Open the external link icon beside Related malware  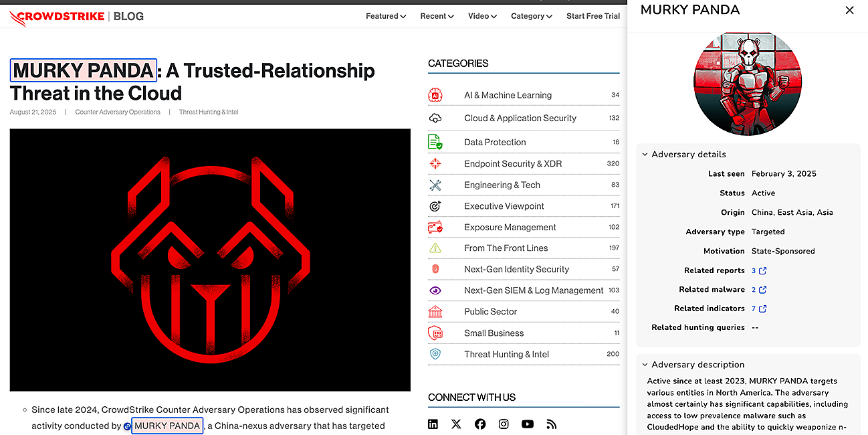pyautogui.click(x=762, y=290)
